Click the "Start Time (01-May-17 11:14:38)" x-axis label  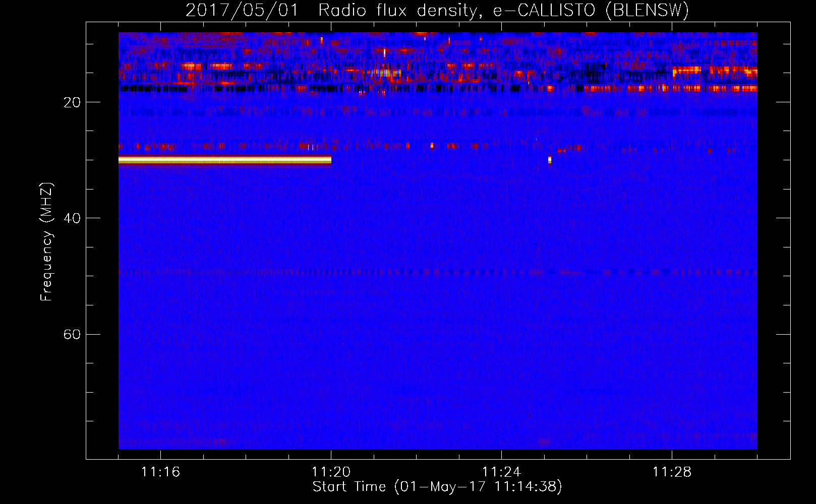(437, 487)
